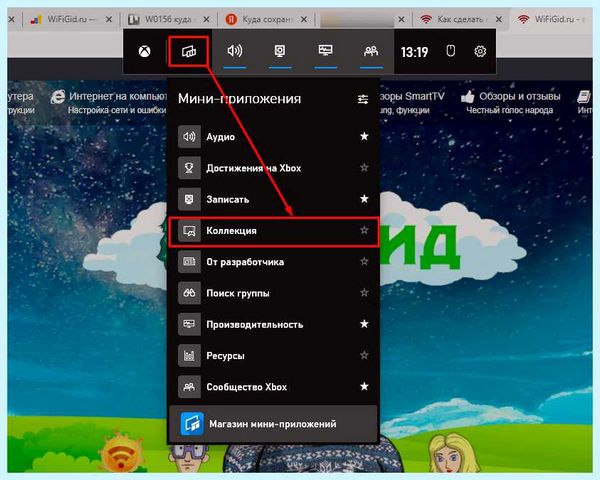This screenshot has width=600, height=480.
Task: Open Магазин мини-приложений
Action: (x=273, y=424)
